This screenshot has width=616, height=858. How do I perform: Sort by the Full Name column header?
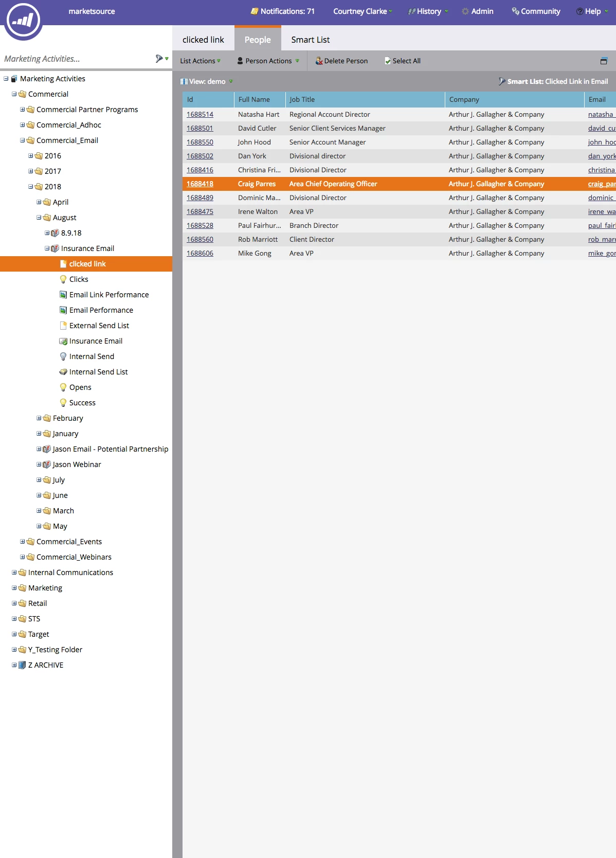260,99
